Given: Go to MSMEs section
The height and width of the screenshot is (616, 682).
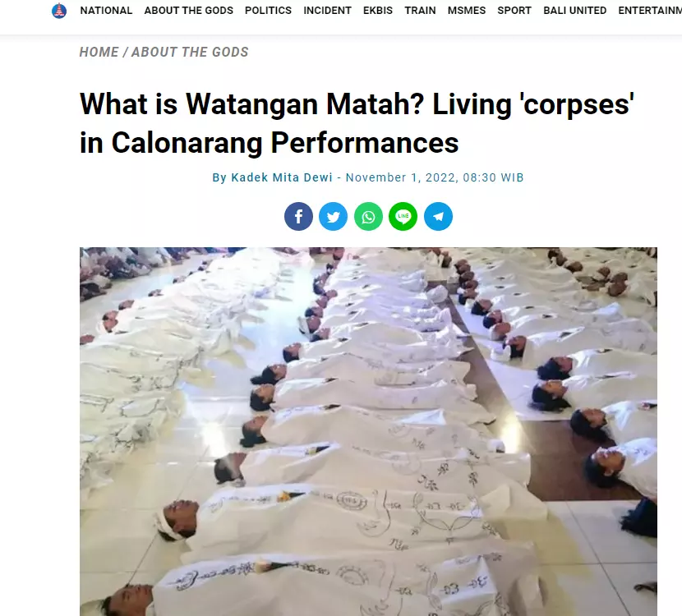Looking at the screenshot, I should 467,11.
